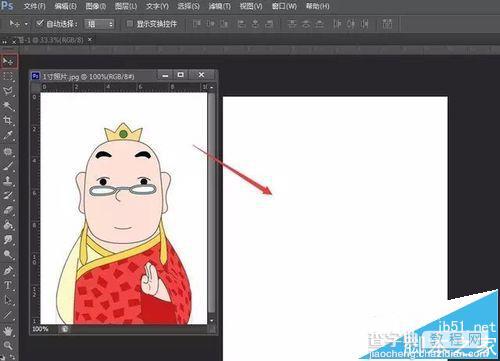
Task: Enable the 显示变换控件 checkbox
Action: 130,23
